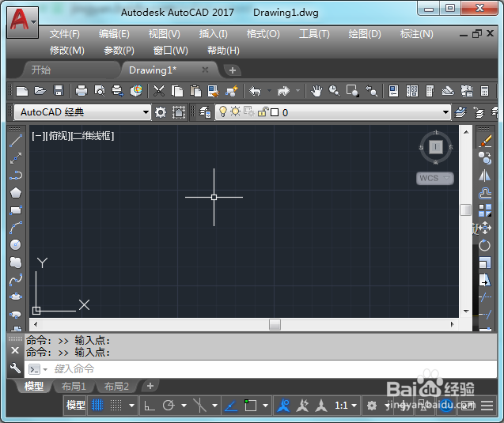Open the application menu A button
This screenshot has width=504, height=423.
point(22,22)
